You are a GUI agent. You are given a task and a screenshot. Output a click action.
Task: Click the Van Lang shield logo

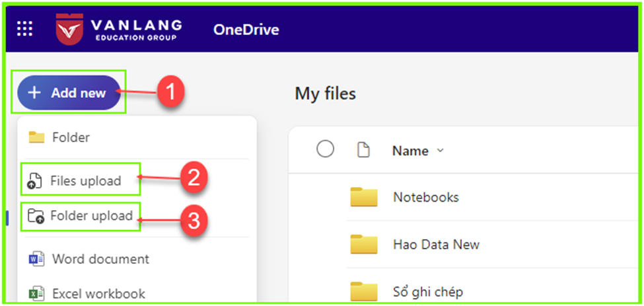click(69, 29)
